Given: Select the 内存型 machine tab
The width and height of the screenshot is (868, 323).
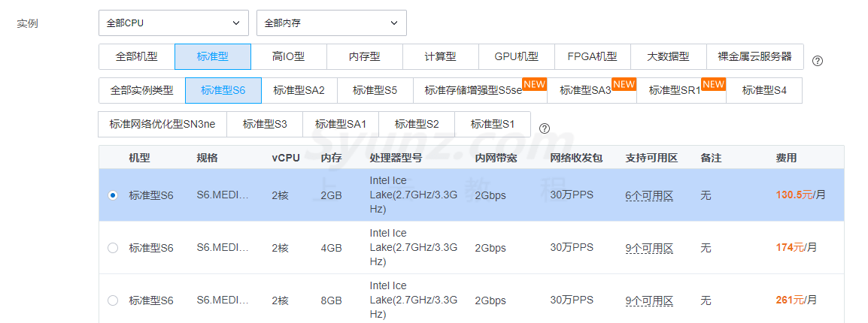Looking at the screenshot, I should tap(364, 56).
